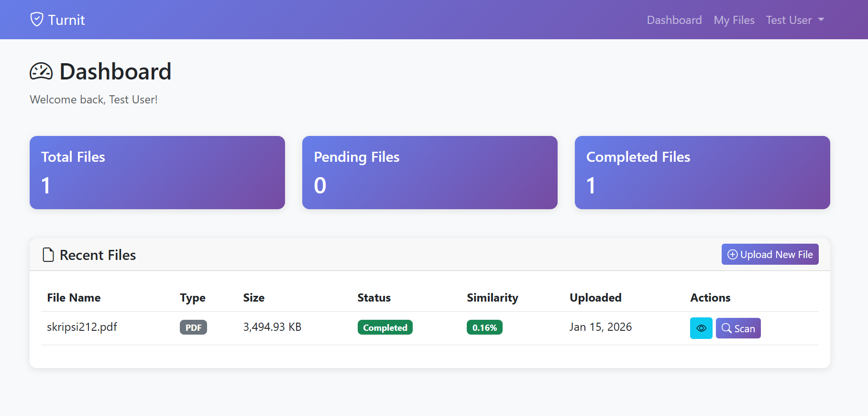Click the Turnit shield logo icon

[x=37, y=20]
